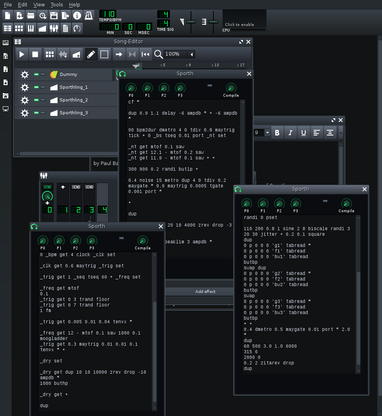
Task: Mute the Dummy track
Action: (36, 74)
